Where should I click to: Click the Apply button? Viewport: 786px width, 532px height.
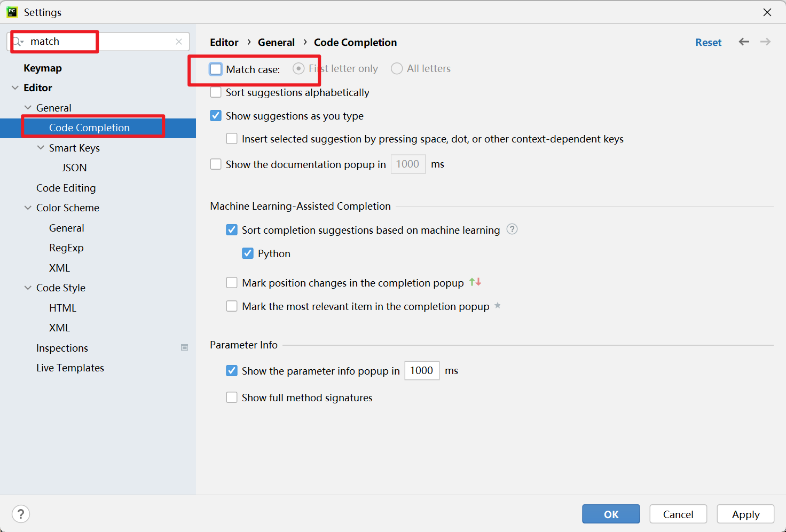pos(745,514)
